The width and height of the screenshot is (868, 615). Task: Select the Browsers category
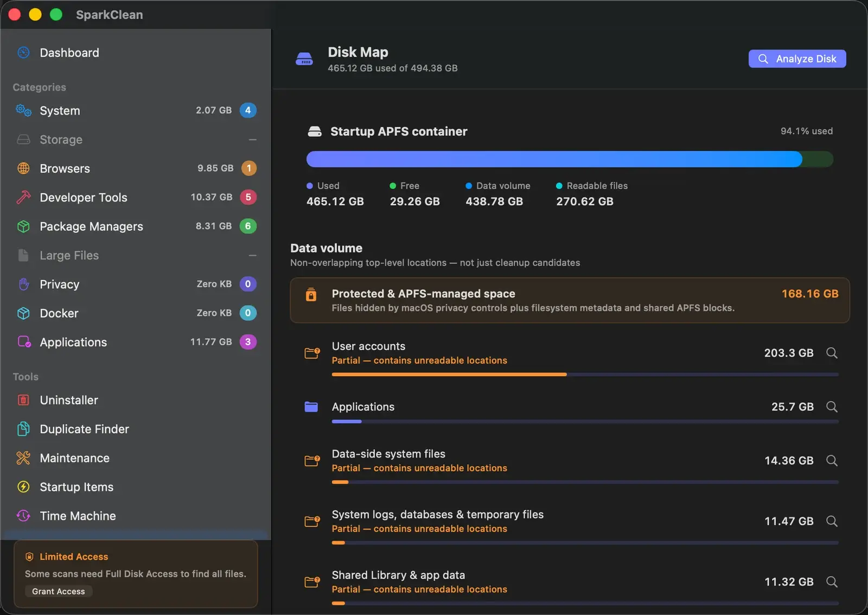point(136,168)
